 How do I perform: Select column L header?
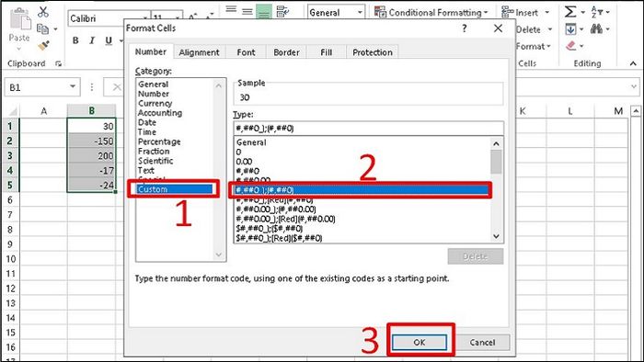(570, 111)
